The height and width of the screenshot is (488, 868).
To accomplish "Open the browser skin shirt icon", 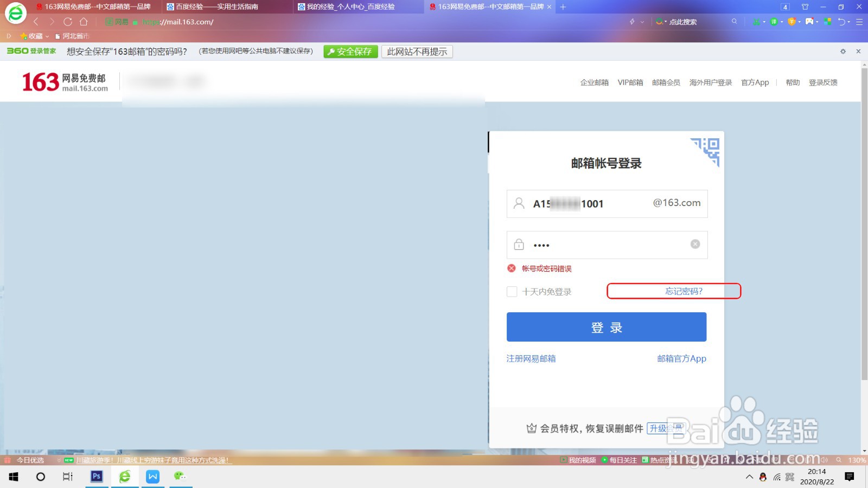I will click(x=805, y=7).
